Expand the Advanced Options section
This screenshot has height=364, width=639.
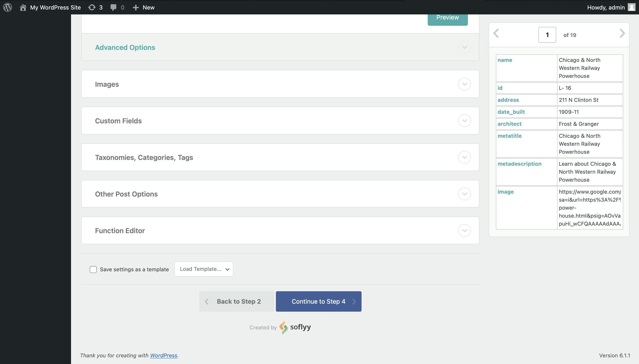(464, 47)
